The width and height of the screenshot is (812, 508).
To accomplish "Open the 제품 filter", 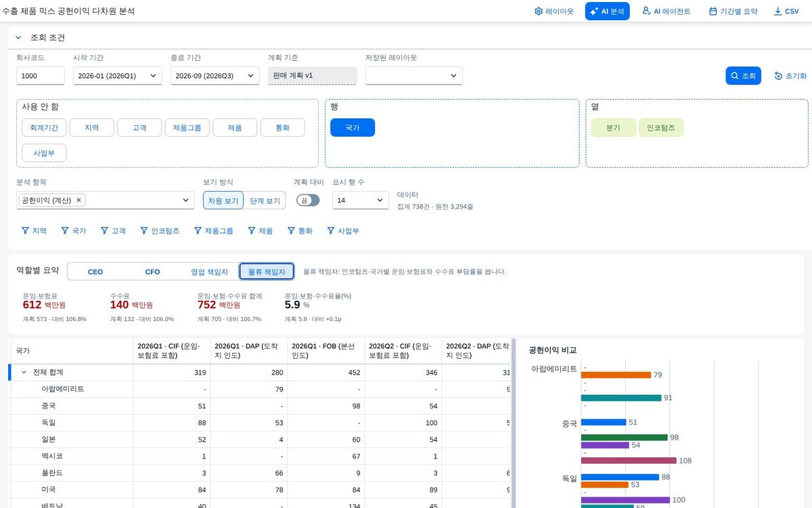I will point(260,231).
